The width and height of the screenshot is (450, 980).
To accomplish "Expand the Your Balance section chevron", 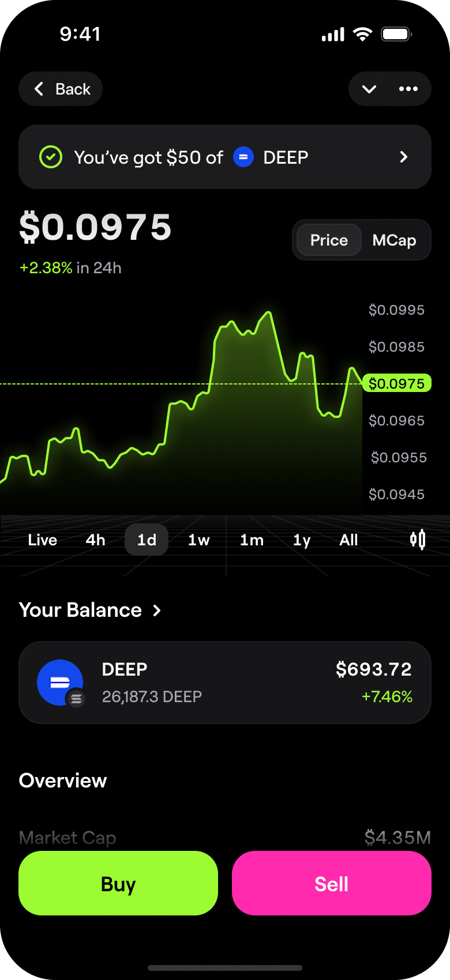I will click(x=157, y=610).
